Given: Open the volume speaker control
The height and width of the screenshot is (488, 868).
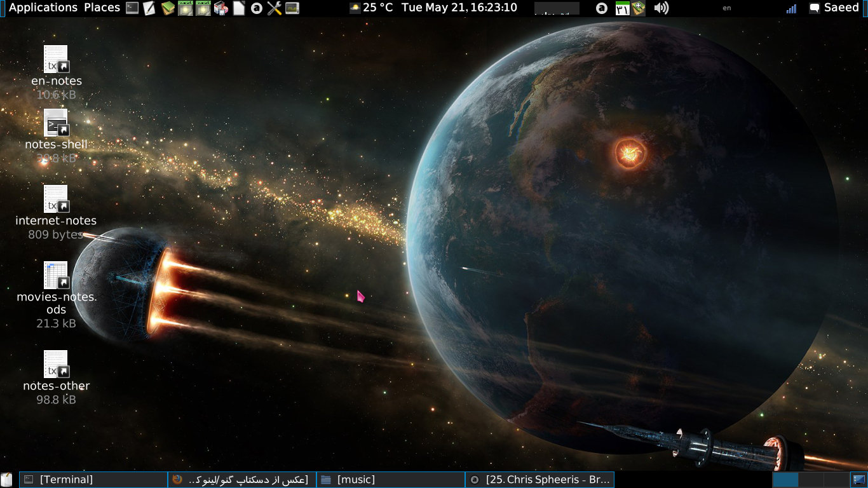Looking at the screenshot, I should pyautogui.click(x=661, y=8).
